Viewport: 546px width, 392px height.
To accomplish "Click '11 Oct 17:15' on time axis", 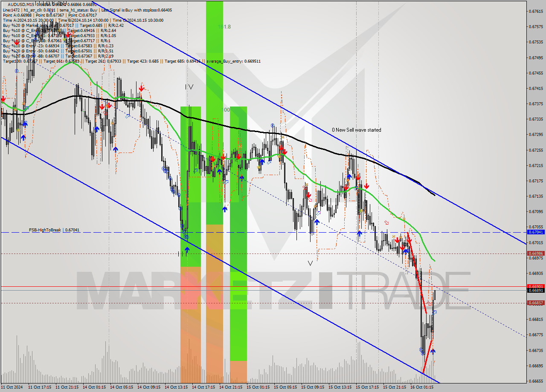I will [x=40, y=387].
